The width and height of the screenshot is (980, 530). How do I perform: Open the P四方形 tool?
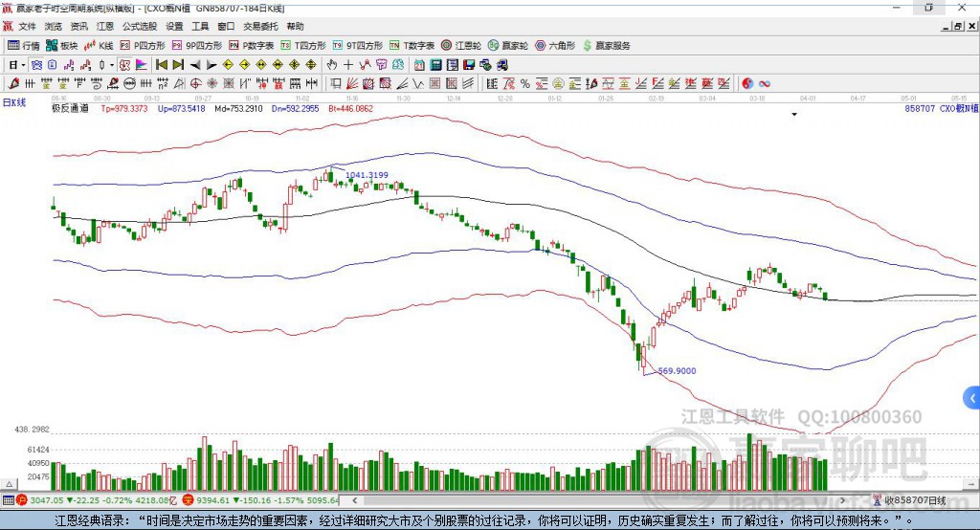tap(143, 46)
